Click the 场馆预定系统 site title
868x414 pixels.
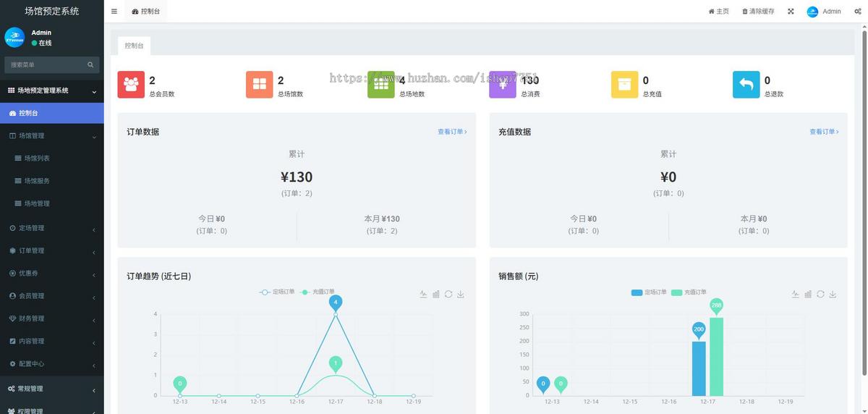(51, 11)
